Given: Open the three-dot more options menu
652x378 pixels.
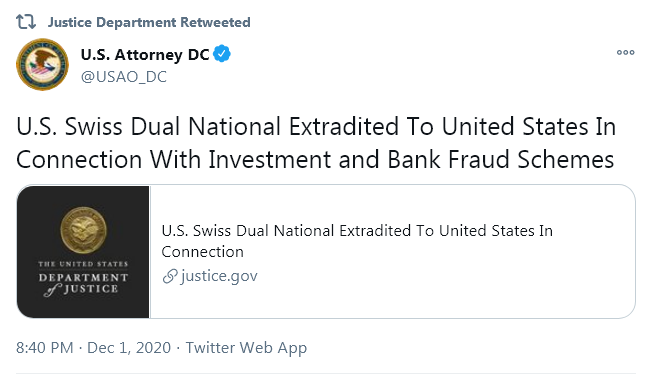Looking at the screenshot, I should pos(625,52).
